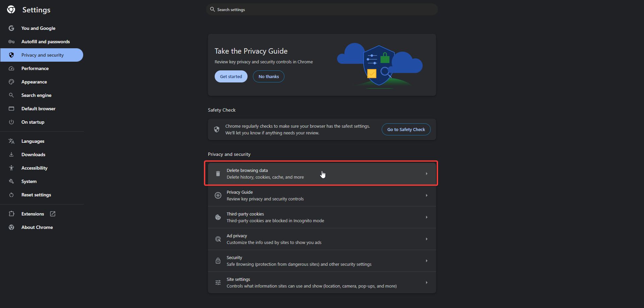
Task: Open About Chrome page
Action: 42,227
